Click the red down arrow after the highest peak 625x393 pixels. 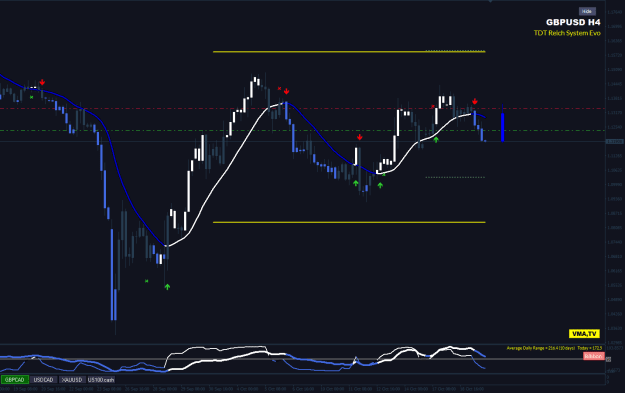pyautogui.click(x=286, y=91)
